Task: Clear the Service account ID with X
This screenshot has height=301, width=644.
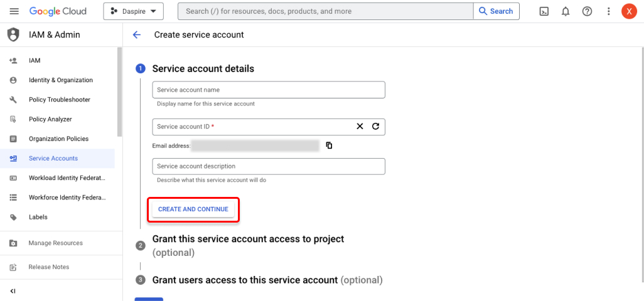Action: 360,126
